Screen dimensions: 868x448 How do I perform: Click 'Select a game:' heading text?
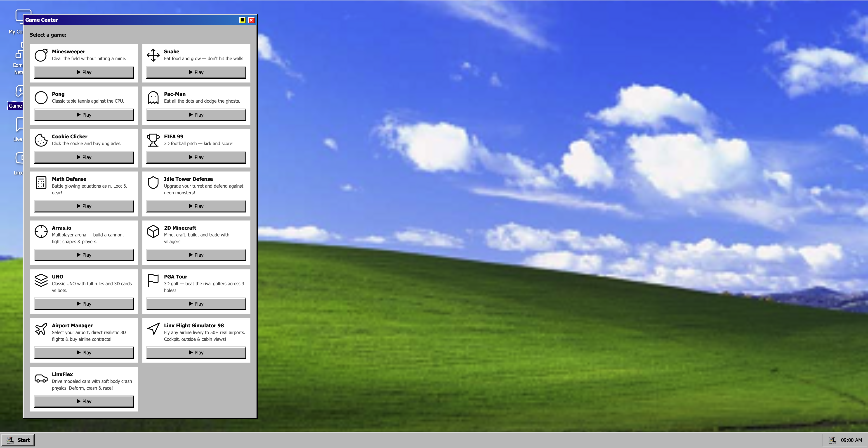[48, 35]
